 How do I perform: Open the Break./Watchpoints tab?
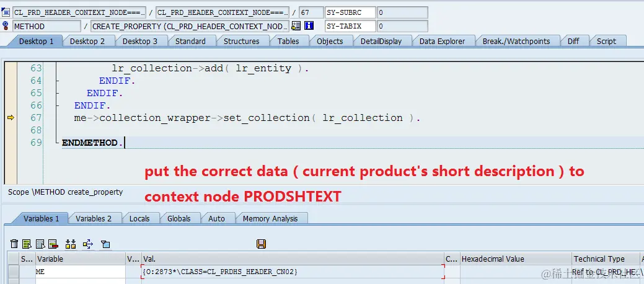pos(516,41)
